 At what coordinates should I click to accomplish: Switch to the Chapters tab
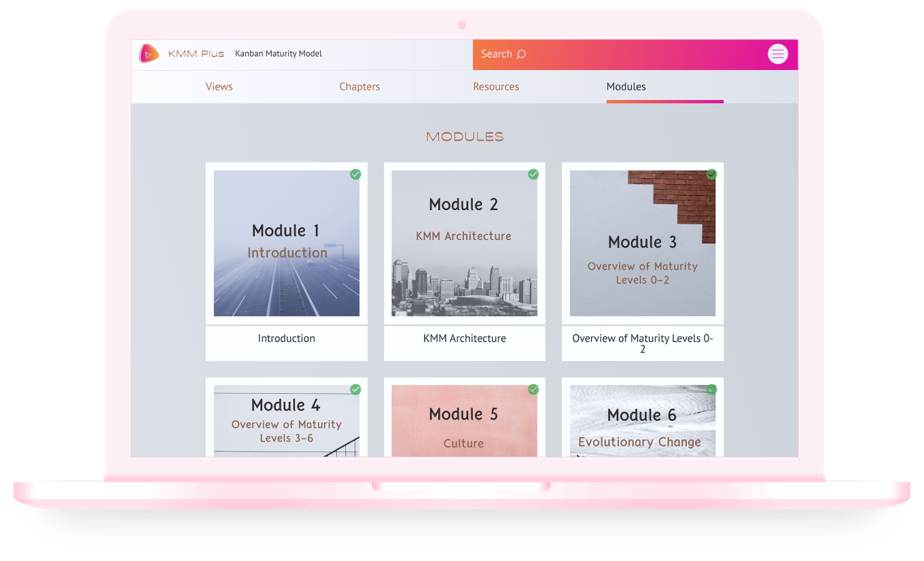(x=359, y=86)
